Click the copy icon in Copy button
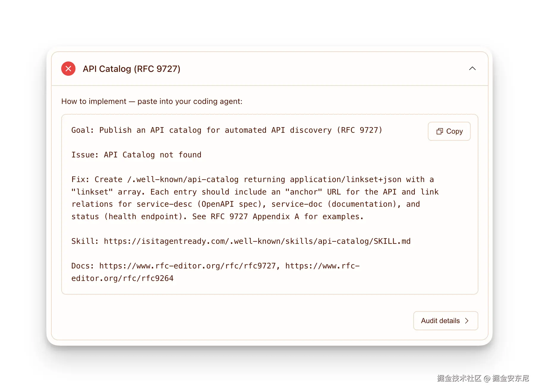 click(439, 131)
